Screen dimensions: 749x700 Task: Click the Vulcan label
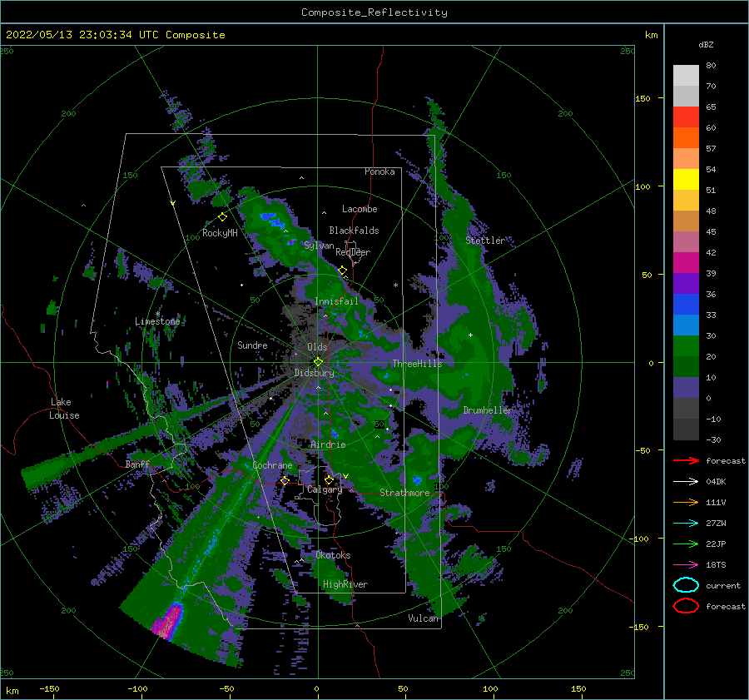424,618
